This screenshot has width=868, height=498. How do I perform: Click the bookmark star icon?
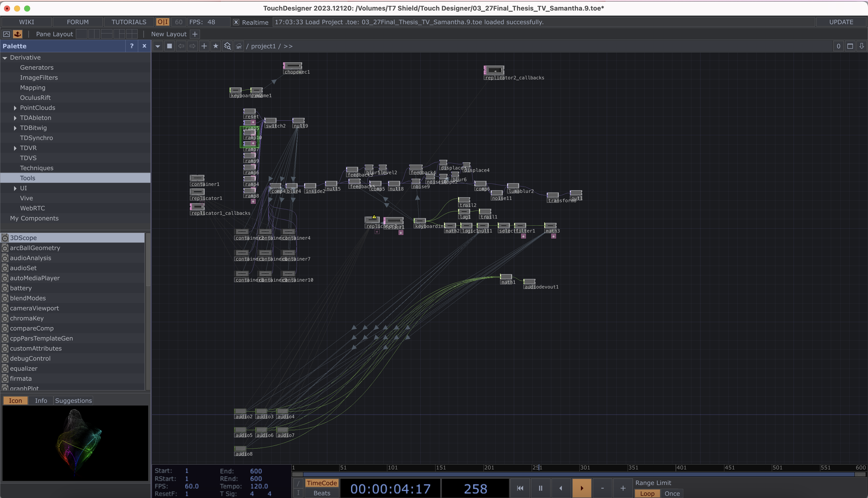216,46
